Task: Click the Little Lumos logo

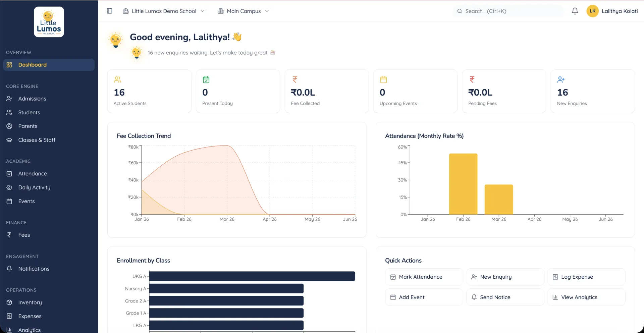Action: click(49, 22)
